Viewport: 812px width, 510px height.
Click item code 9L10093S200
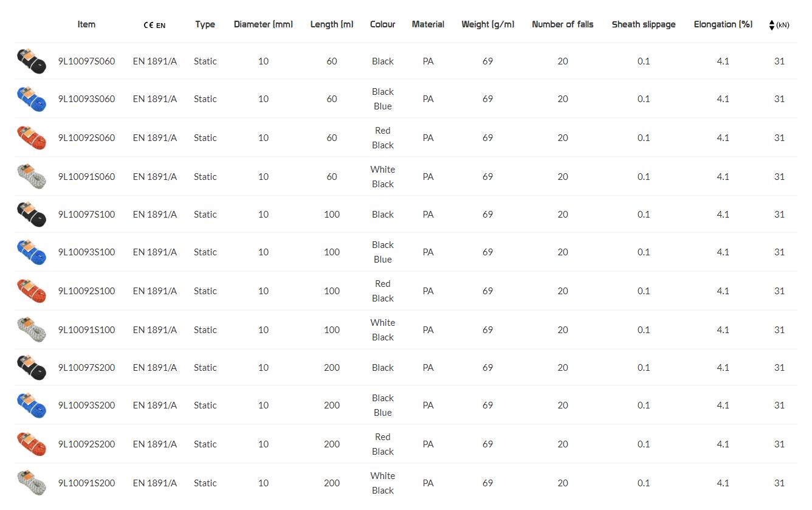(x=86, y=405)
